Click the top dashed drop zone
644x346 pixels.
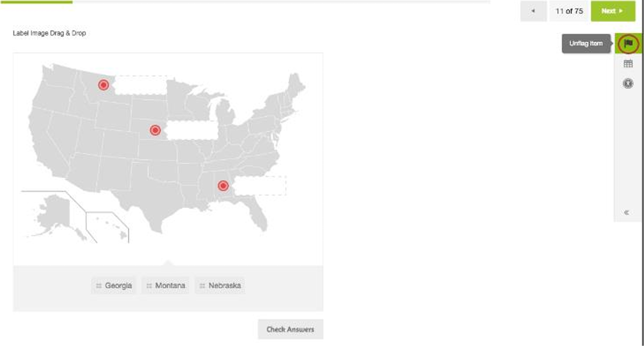[141, 85]
